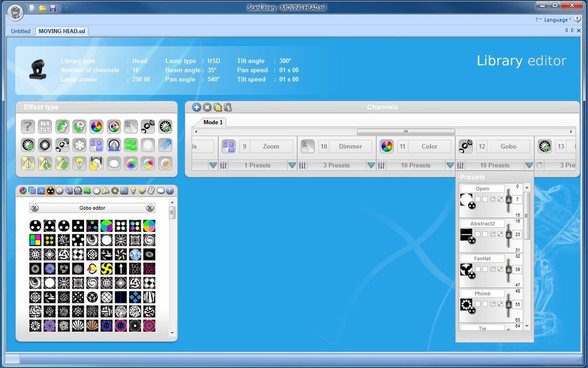This screenshot has width=588, height=368.
Task: Click the white cloud effect type icon
Action: coord(113,163)
